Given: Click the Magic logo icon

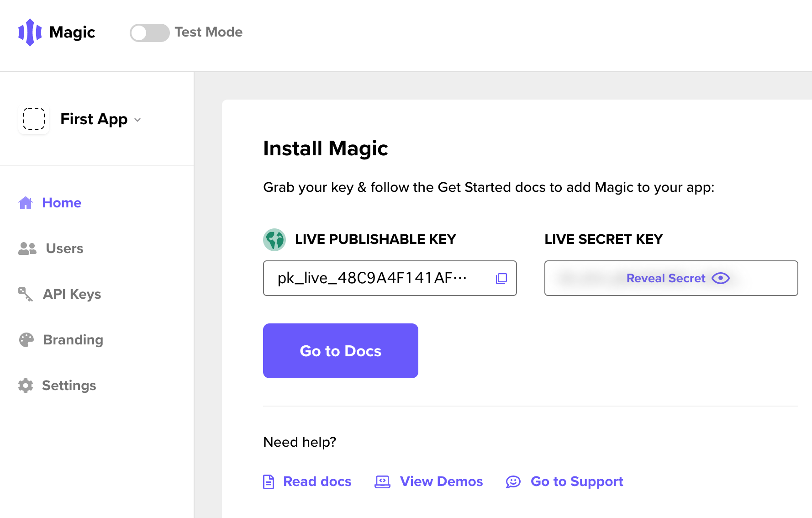Looking at the screenshot, I should (x=30, y=32).
